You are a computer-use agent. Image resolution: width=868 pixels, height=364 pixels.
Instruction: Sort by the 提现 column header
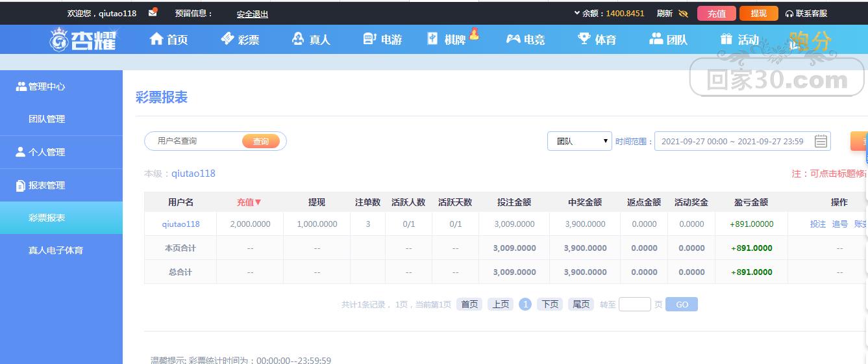click(317, 202)
